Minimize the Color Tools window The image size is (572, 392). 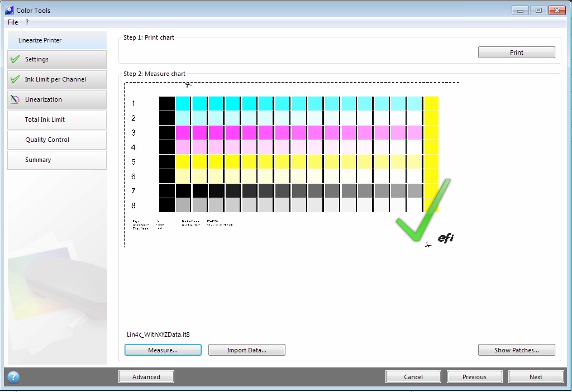point(520,11)
